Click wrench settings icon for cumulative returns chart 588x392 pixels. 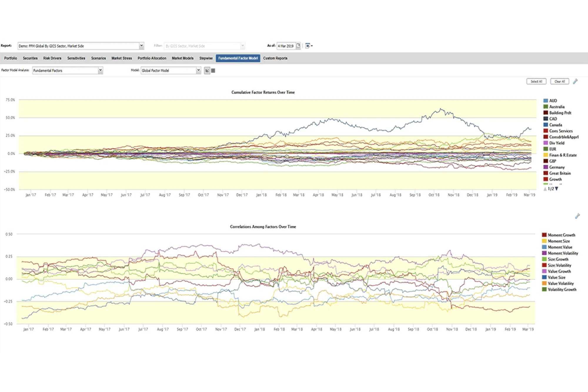[x=575, y=81]
